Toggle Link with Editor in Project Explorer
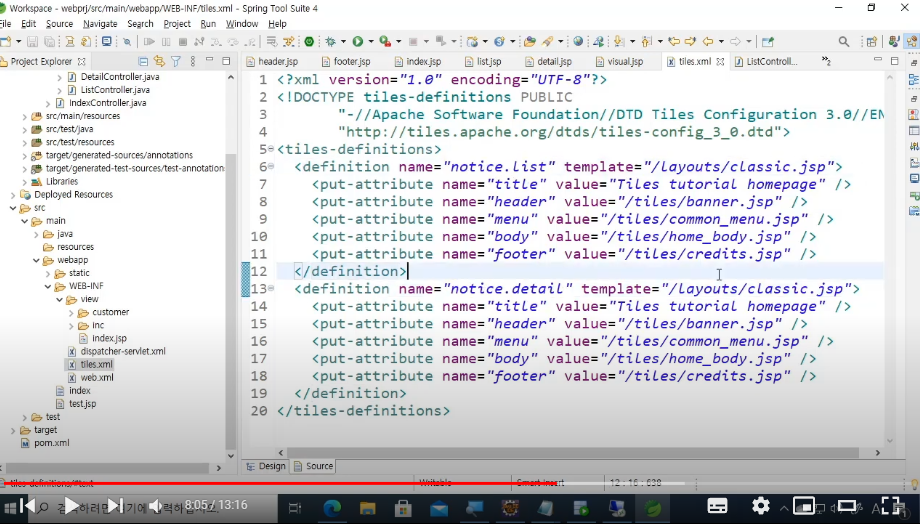920x524 pixels. 159,61
